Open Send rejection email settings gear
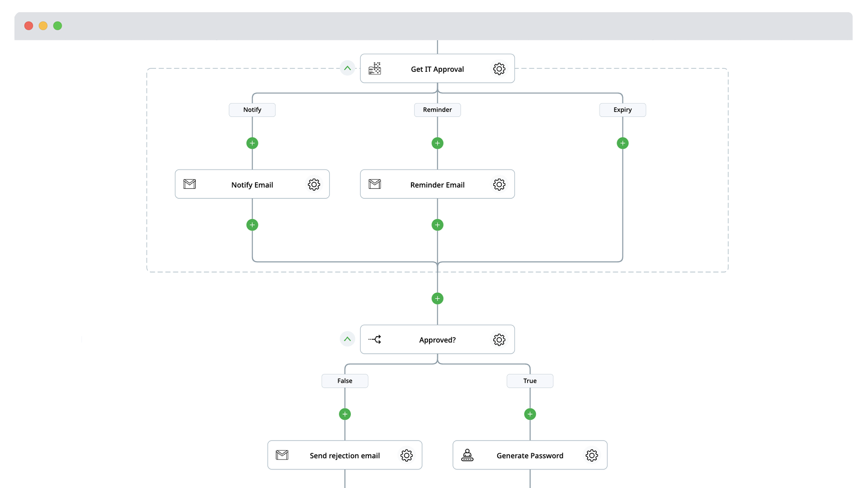This screenshot has height=488, width=868. pos(406,455)
